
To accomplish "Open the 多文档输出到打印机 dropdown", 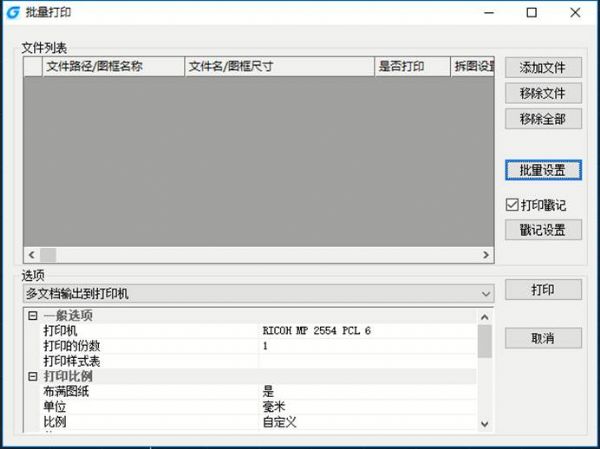I will (259, 294).
